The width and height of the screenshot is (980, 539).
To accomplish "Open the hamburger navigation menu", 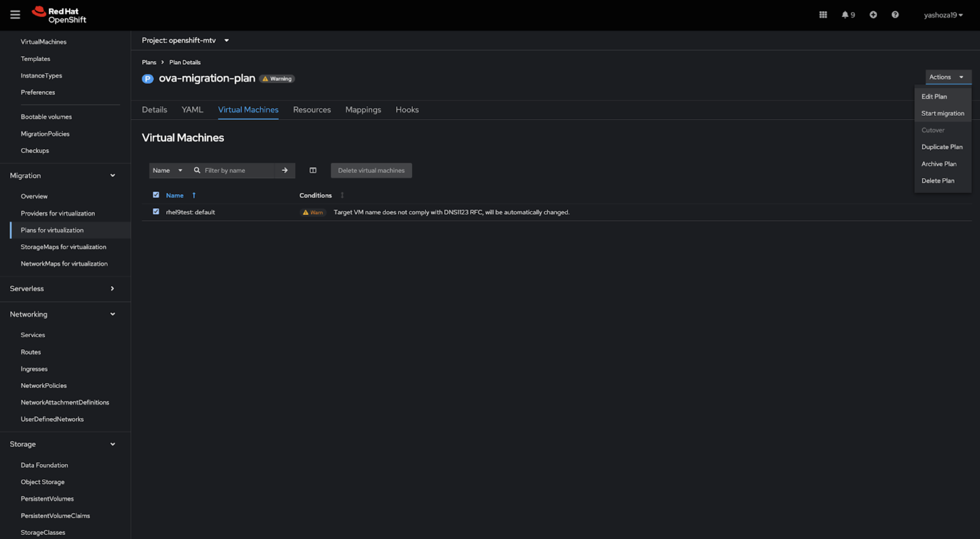I will (15, 15).
